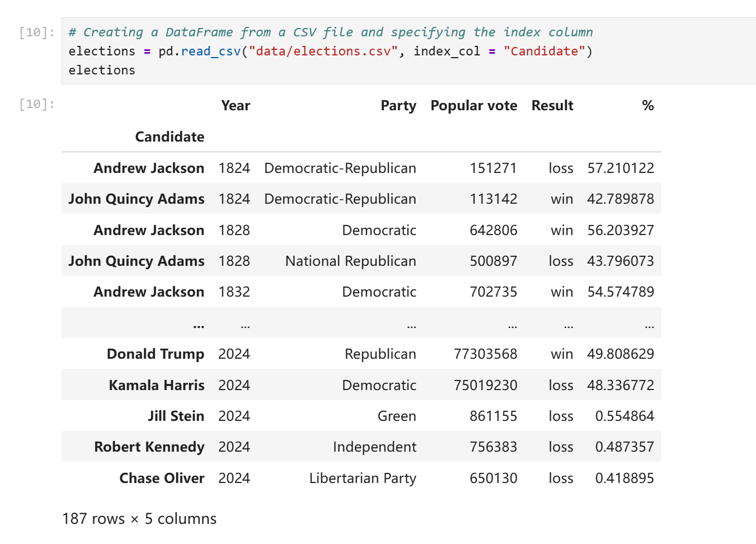The width and height of the screenshot is (756, 544).
Task: Click the Jill Stein row label
Action: click(x=176, y=416)
